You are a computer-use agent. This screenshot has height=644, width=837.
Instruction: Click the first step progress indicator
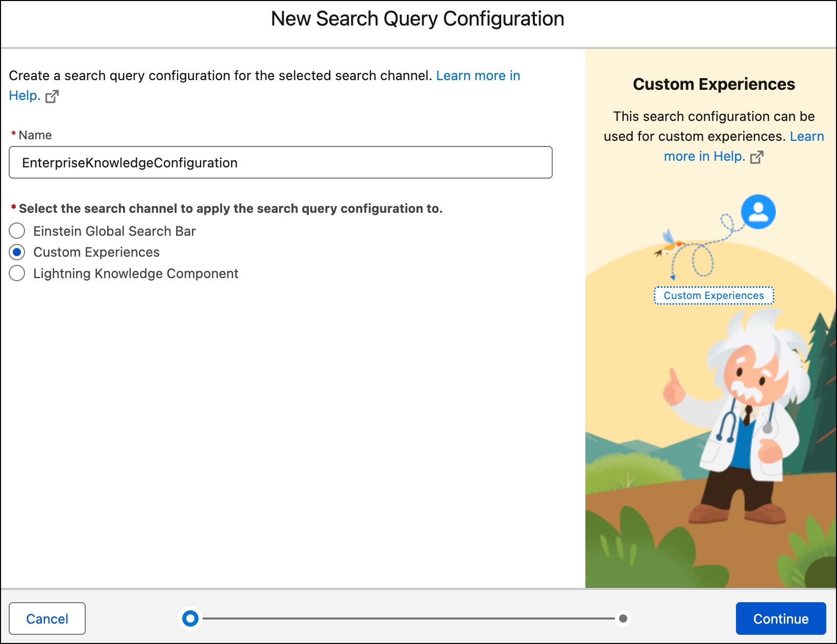point(190,618)
